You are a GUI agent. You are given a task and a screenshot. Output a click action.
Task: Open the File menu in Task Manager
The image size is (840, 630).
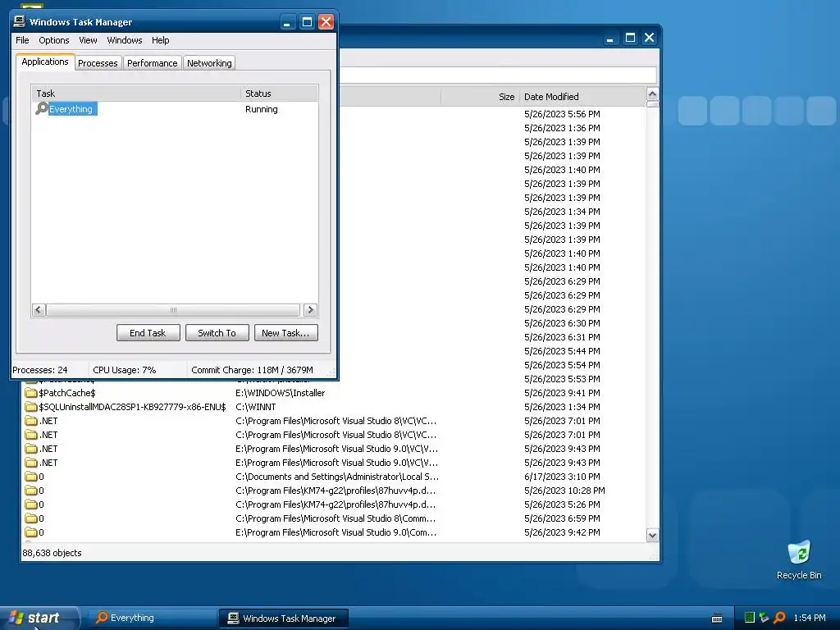pos(22,40)
